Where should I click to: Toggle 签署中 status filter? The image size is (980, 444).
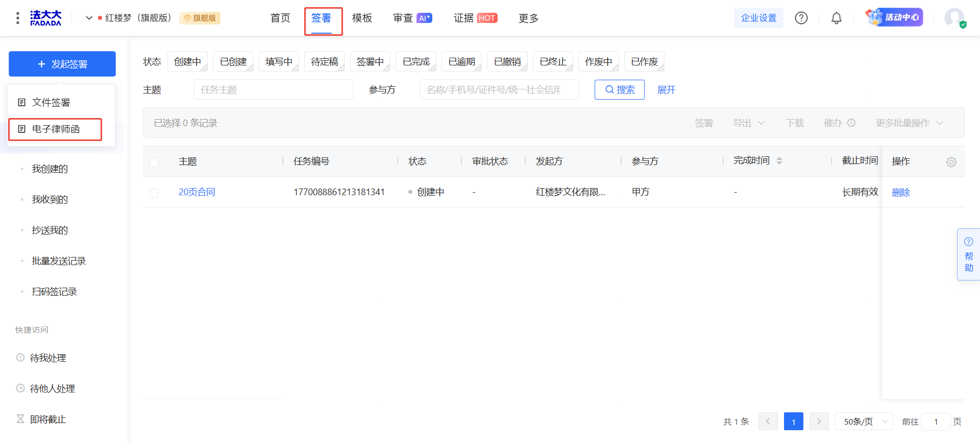tap(370, 61)
